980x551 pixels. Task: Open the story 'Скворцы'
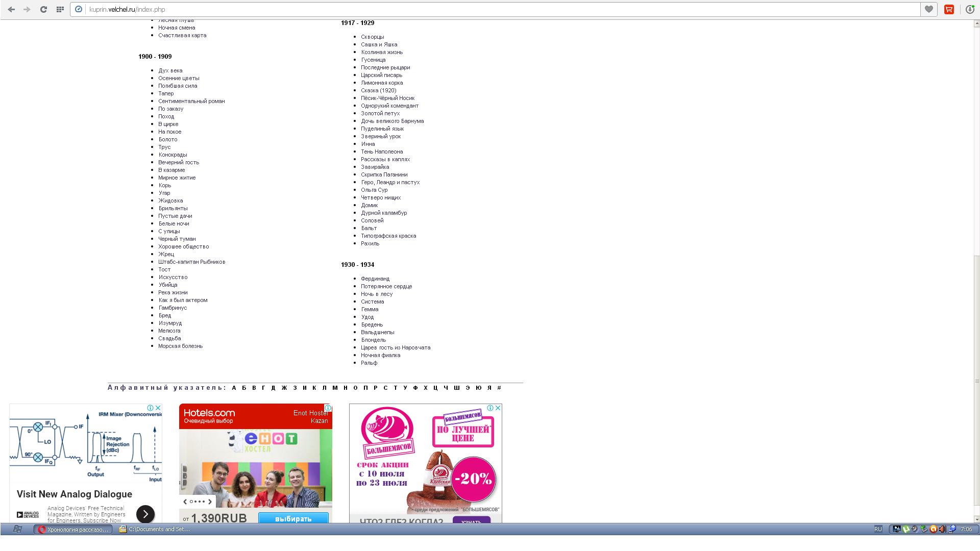[373, 37]
